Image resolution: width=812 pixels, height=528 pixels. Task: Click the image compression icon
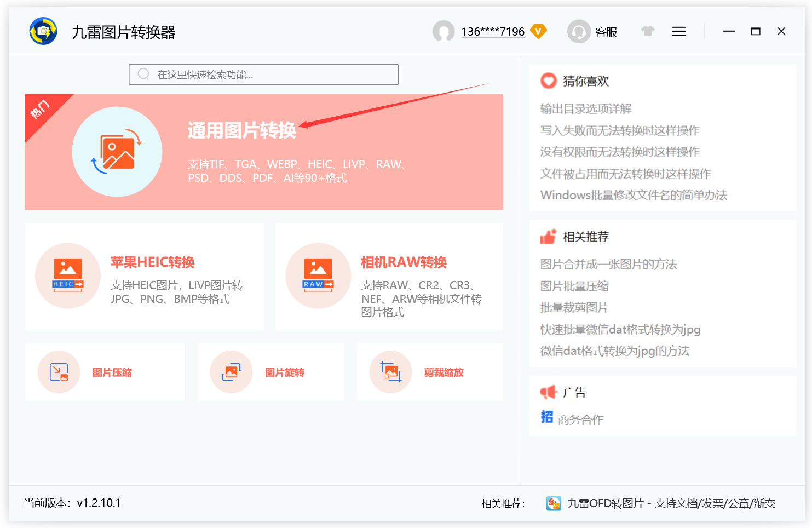(59, 372)
